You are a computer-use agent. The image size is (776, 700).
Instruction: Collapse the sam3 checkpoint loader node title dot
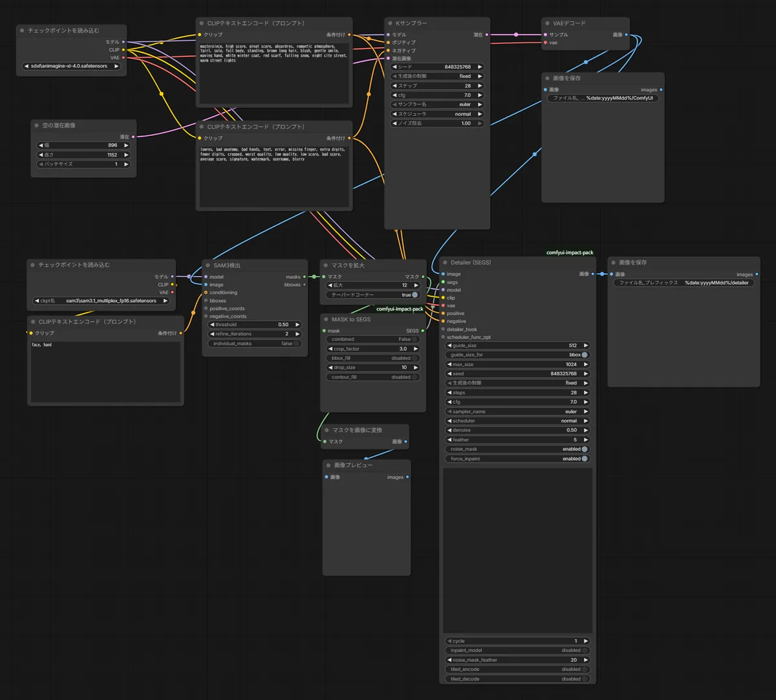tap(32, 265)
